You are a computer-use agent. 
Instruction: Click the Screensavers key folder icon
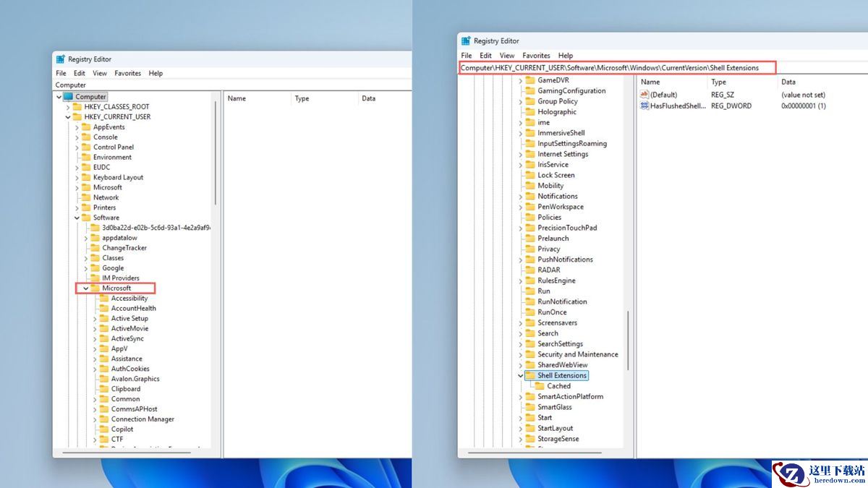[x=529, y=323]
